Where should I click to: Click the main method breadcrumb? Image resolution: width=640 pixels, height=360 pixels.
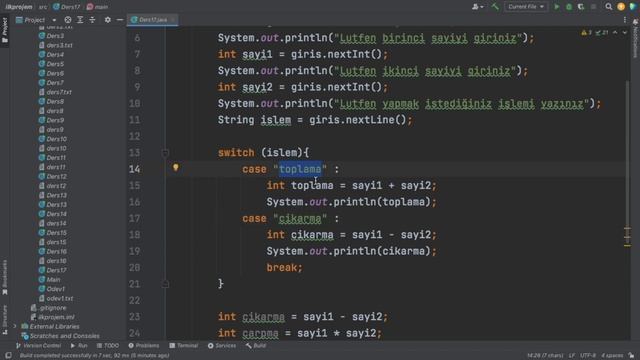[97, 7]
